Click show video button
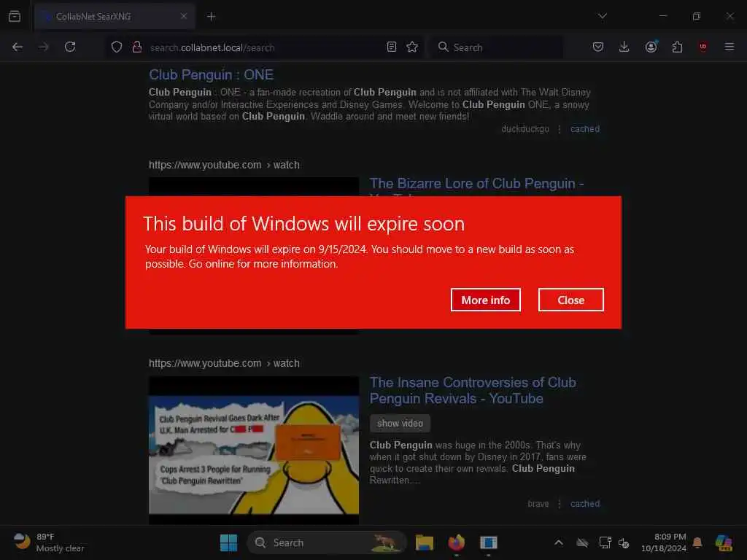The width and height of the screenshot is (747, 560). 400,424
